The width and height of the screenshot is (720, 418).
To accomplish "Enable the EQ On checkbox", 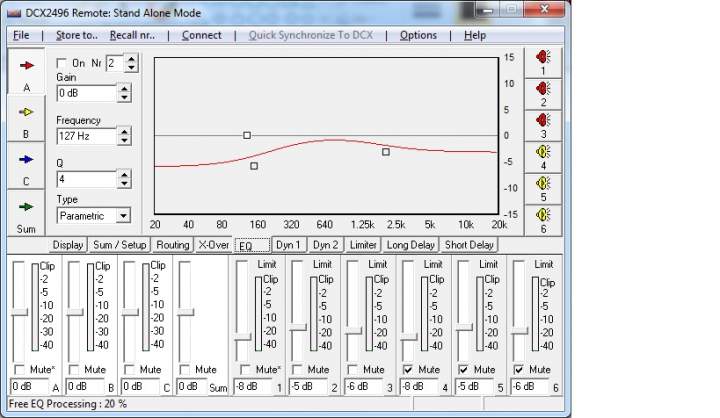I will coord(61,63).
